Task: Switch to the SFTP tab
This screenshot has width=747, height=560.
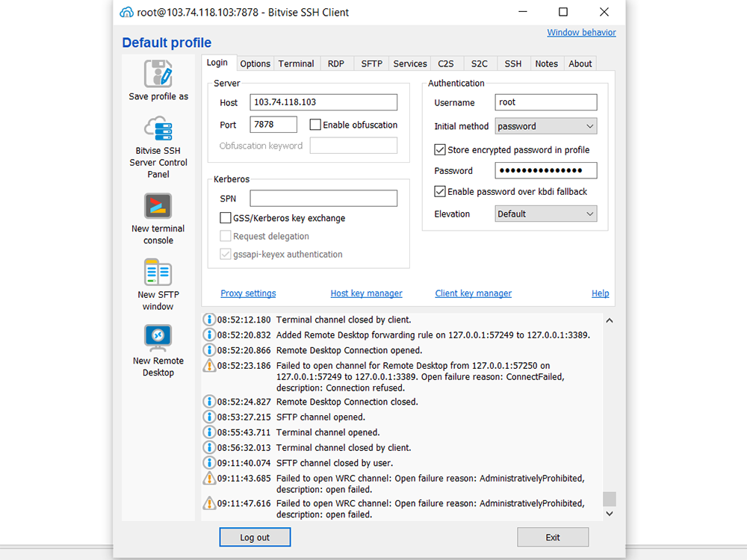Action: click(x=371, y=63)
